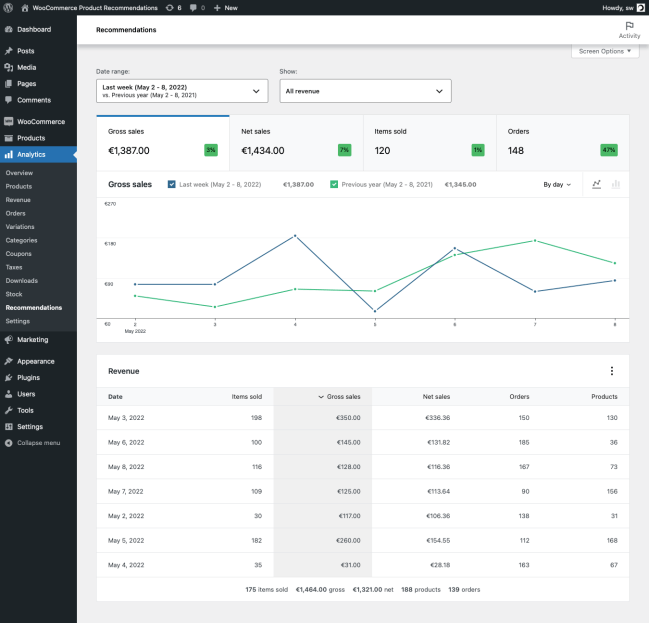Expand the By day interval dropdown
This screenshot has height=623, width=649.
557,184
